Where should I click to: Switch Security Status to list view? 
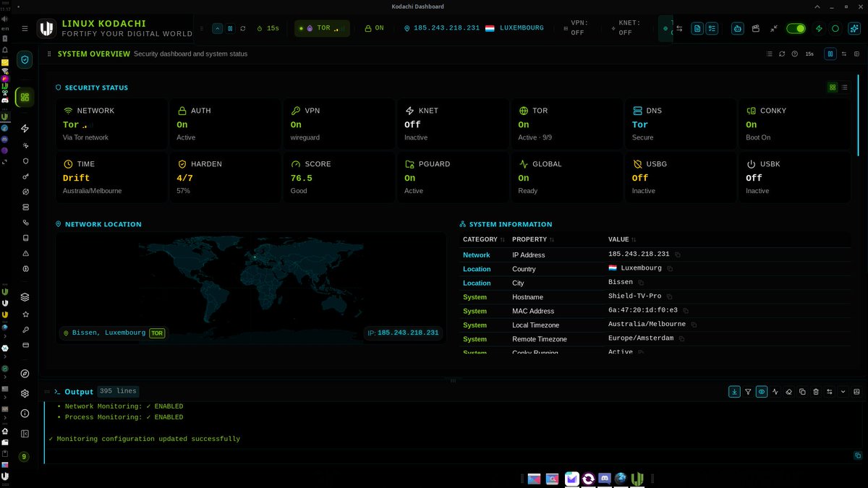click(845, 87)
